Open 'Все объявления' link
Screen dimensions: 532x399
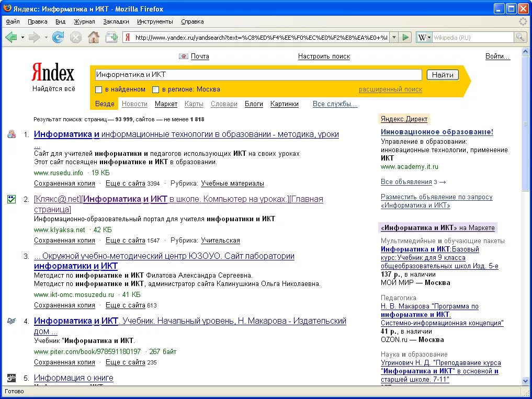click(406, 181)
